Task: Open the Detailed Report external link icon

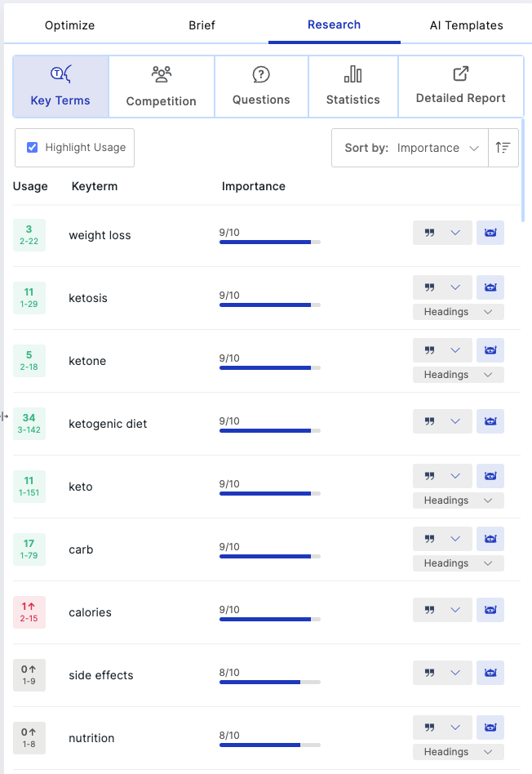Action: (x=460, y=74)
